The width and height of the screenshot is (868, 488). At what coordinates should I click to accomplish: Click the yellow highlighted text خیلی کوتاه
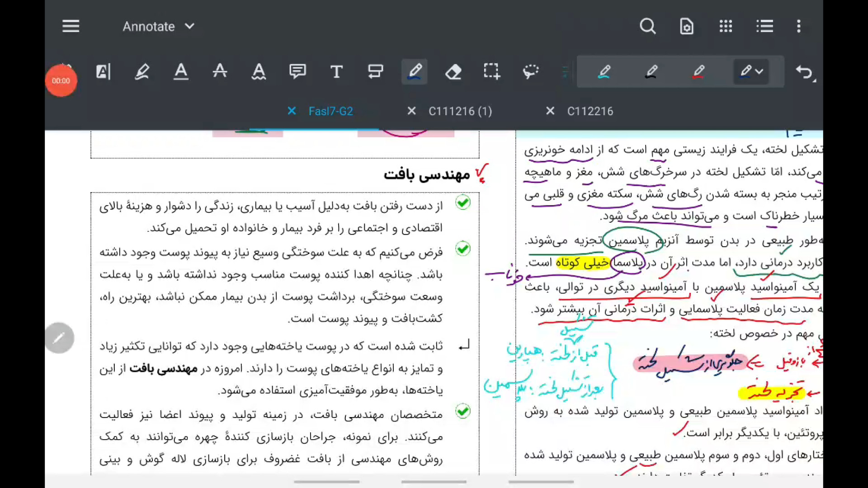pos(582,263)
